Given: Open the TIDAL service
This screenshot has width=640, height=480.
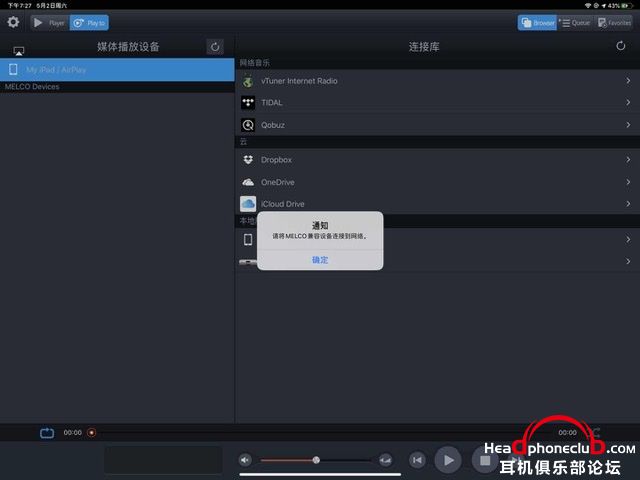Looking at the screenshot, I should click(438, 102).
